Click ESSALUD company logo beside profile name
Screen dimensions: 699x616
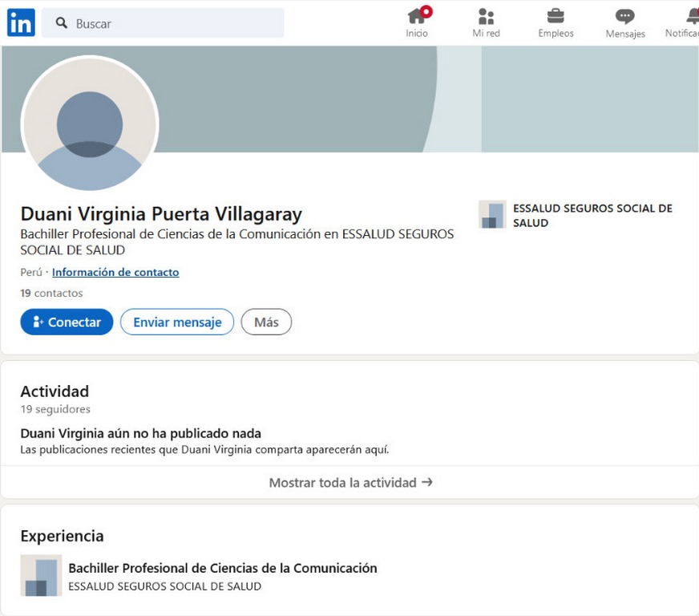point(492,215)
